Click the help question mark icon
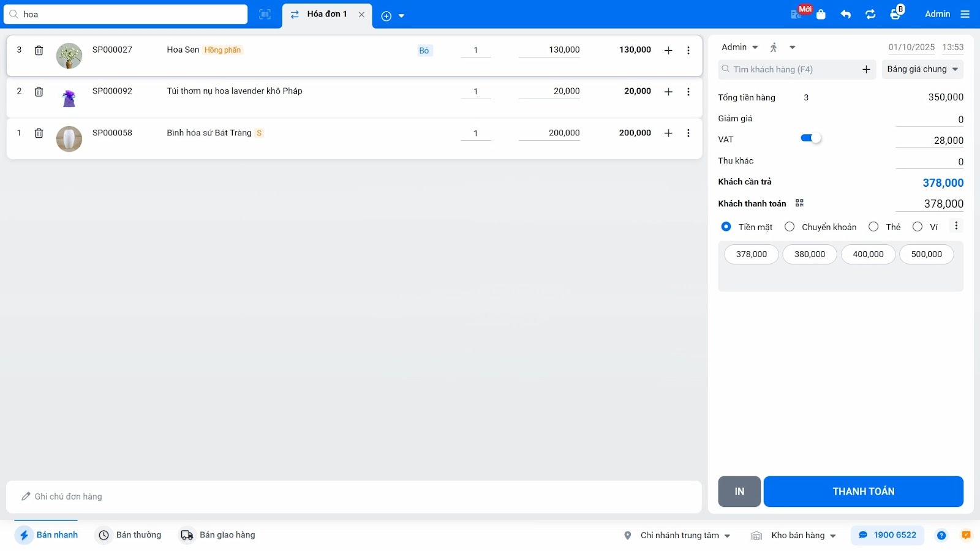Screen dimensions: 980x551 [941, 536]
